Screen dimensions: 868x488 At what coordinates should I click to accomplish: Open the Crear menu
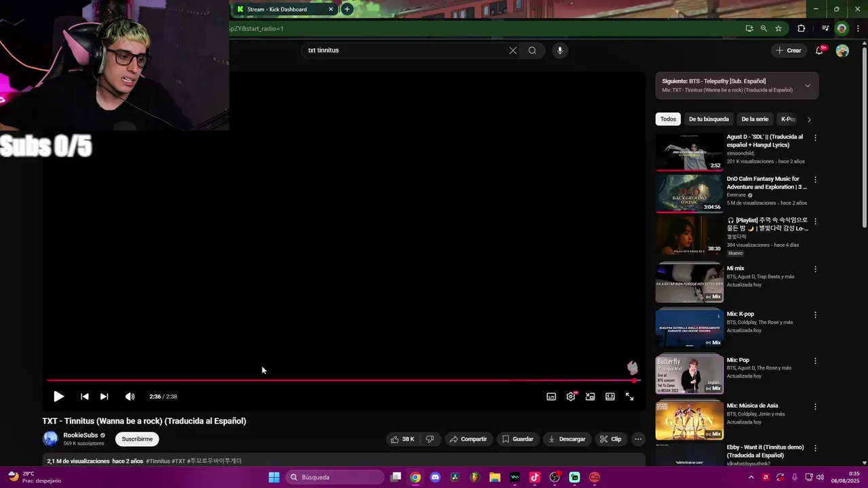click(x=789, y=50)
